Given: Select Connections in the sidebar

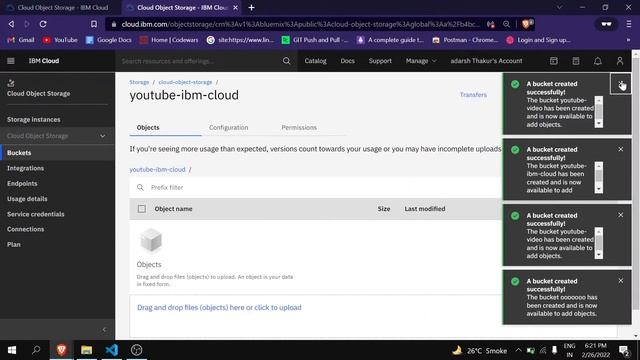Looking at the screenshot, I should click(x=25, y=229).
